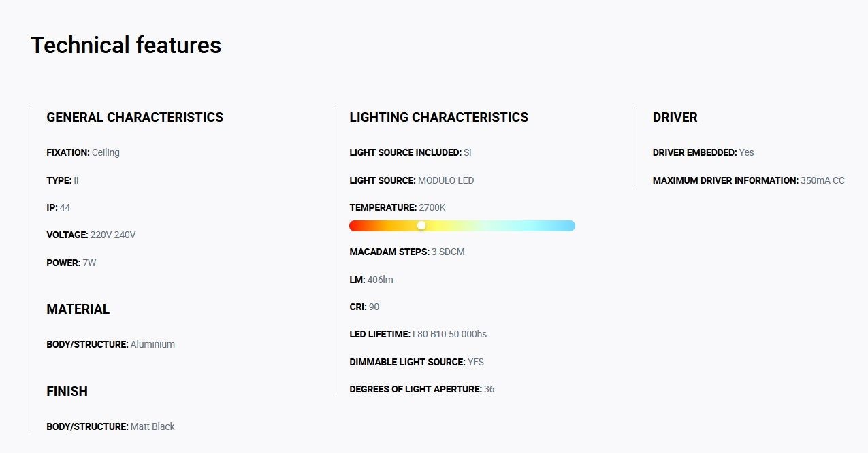Click the LIGHT SOURCE MODULO LED text
Viewport: 868px width, 453px height.
point(412,180)
